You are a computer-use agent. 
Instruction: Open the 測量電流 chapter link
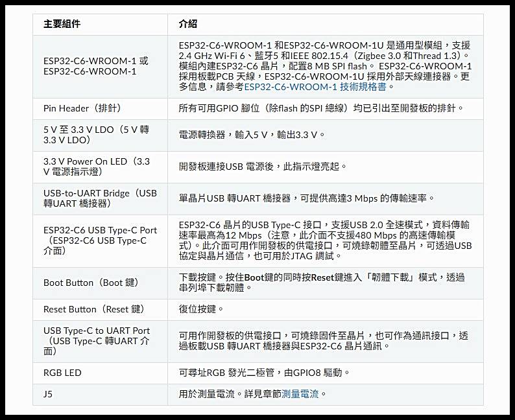click(300, 394)
